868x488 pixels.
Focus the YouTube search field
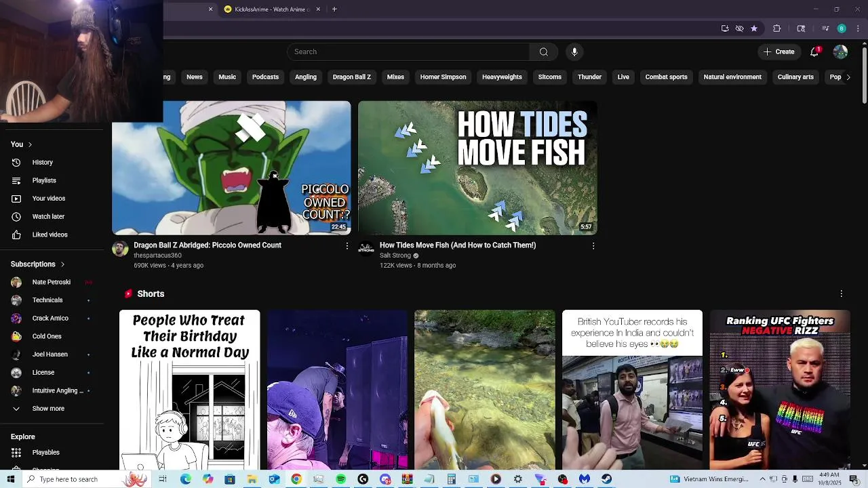pos(408,52)
